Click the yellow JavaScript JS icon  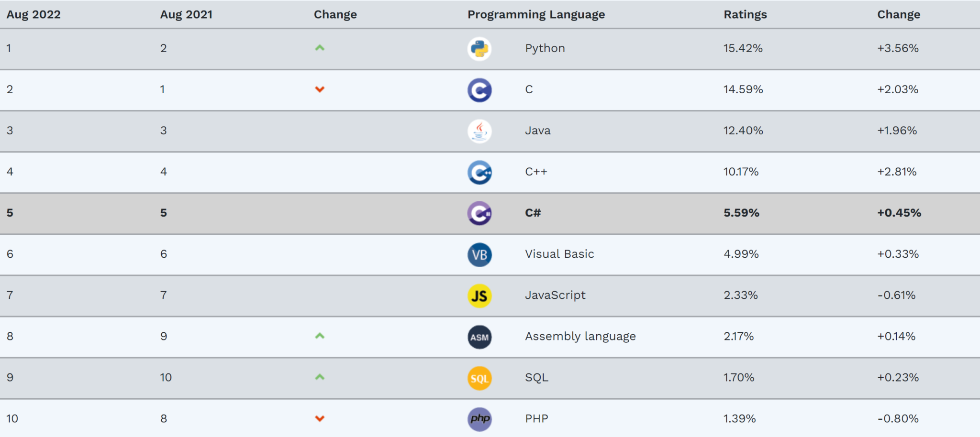click(x=479, y=295)
